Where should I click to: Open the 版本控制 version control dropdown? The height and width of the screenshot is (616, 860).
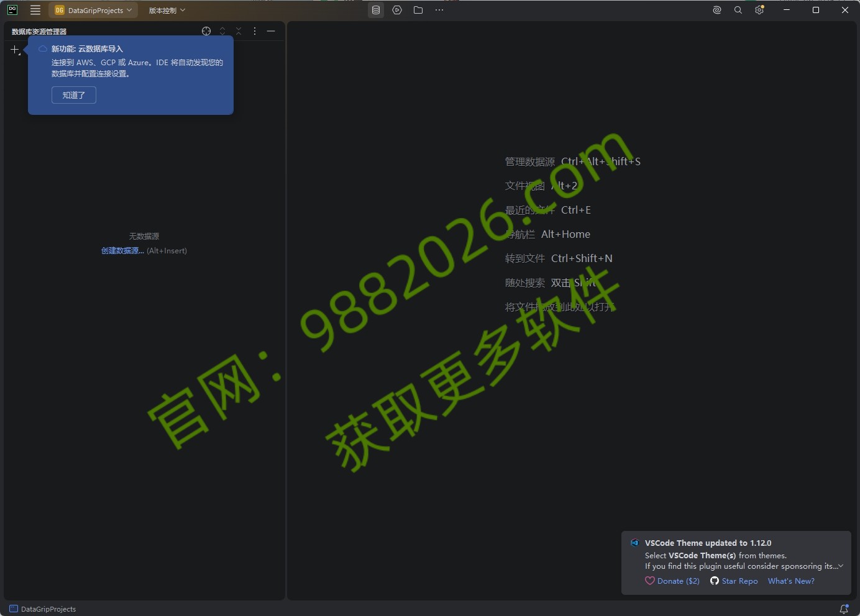[x=167, y=10]
